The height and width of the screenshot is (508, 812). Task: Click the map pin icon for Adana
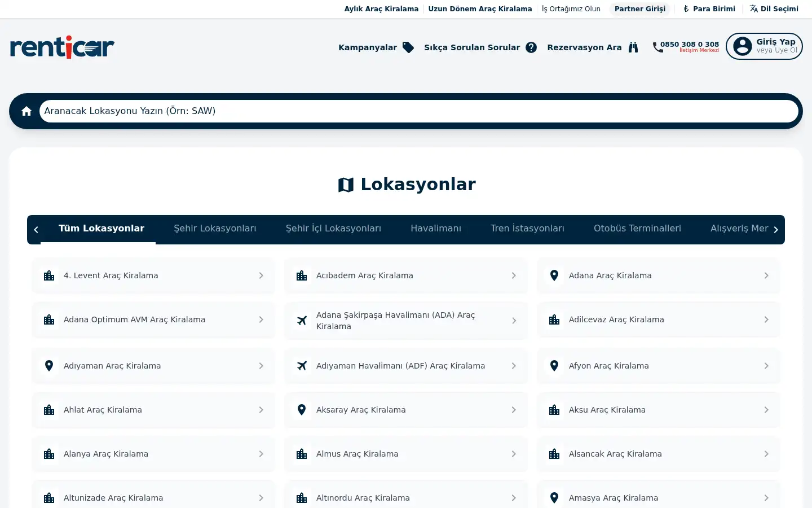(554, 275)
